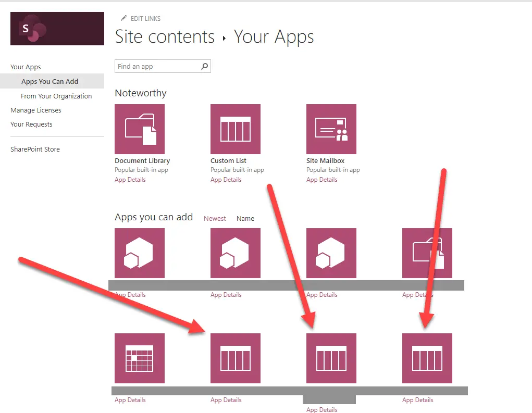
Task: Visit the SharePoint Store link
Action: point(35,149)
